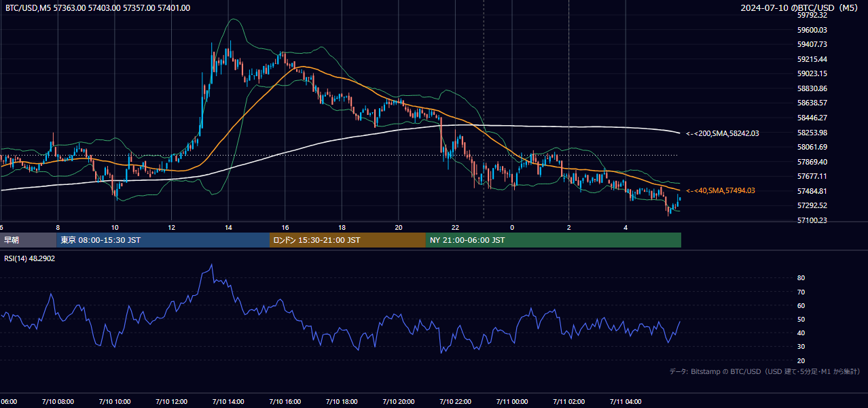This screenshot has width=868, height=408.
Task: Select the NY 21:00-06:00 JST session bar
Action: point(554,240)
